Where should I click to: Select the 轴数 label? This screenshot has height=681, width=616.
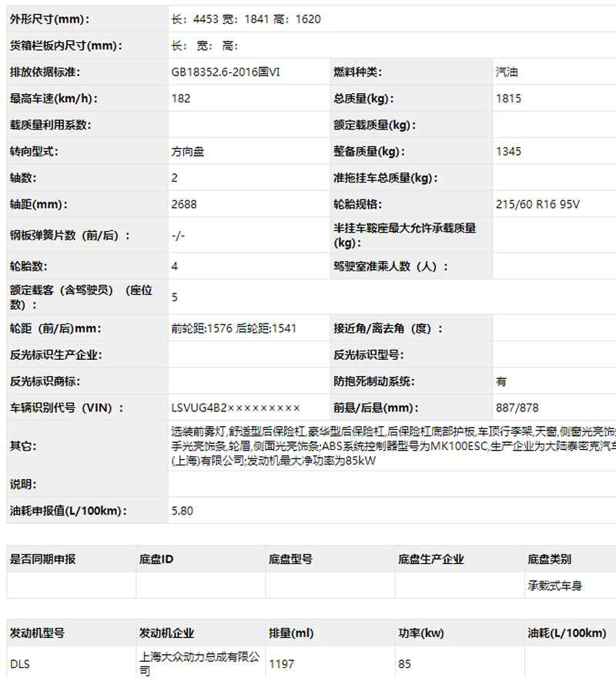point(23,178)
